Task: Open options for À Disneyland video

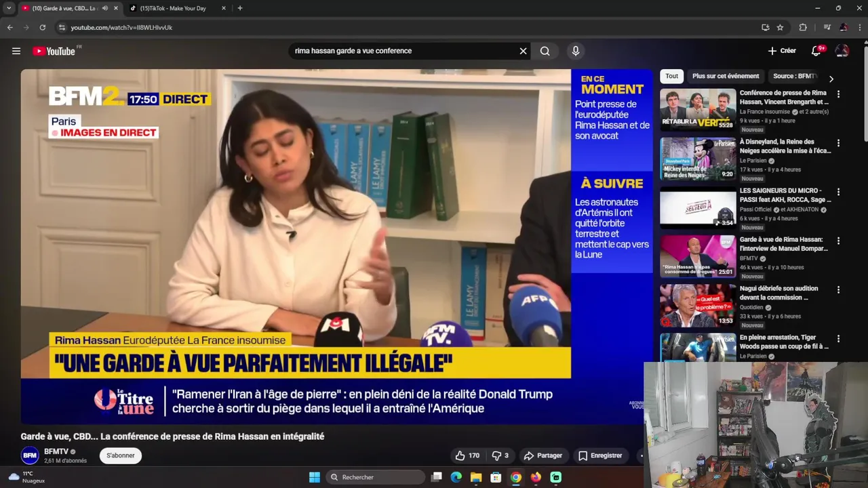Action: [x=838, y=143]
